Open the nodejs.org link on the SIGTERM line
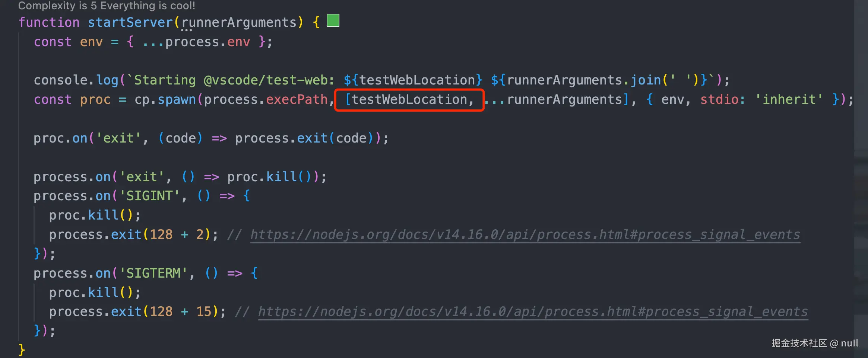Image resolution: width=868 pixels, height=358 pixels. pos(533,311)
